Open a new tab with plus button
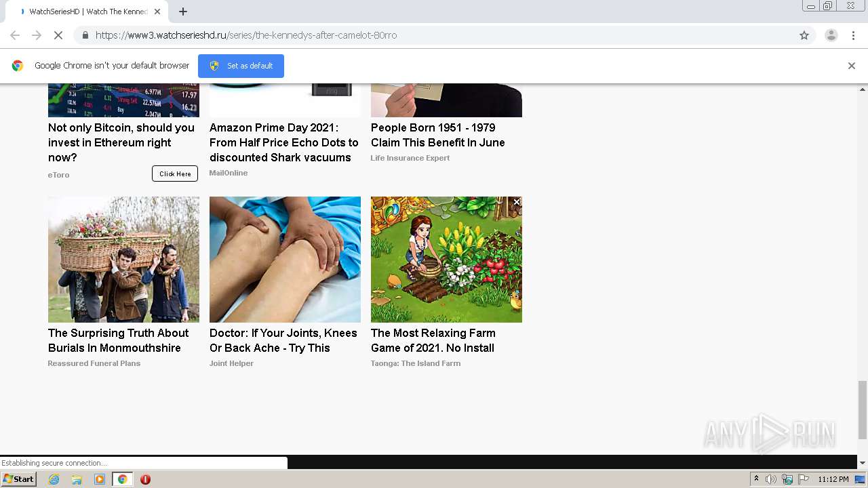 click(183, 12)
